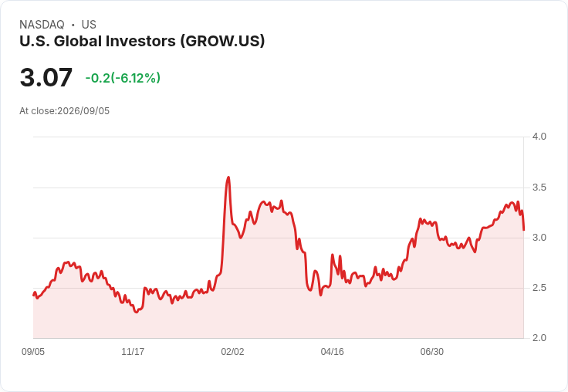Click the 3.07 current price
568x392 pixels.
click(46, 77)
